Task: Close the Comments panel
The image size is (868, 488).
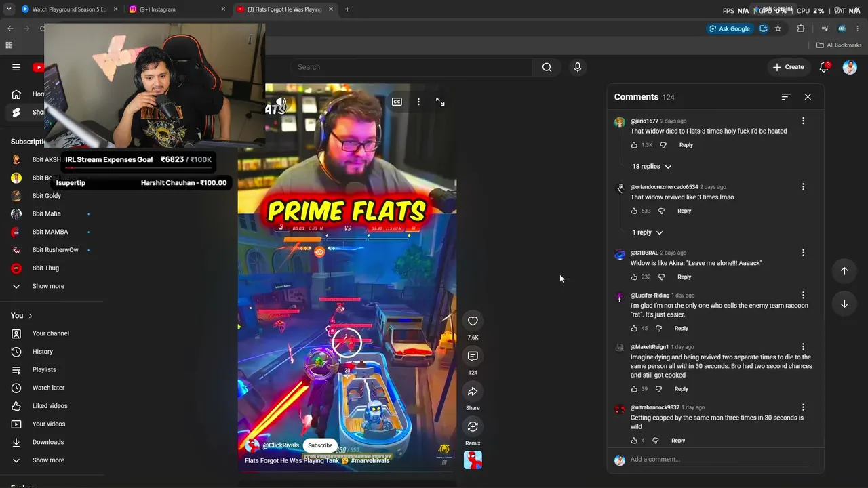Action: point(808,97)
